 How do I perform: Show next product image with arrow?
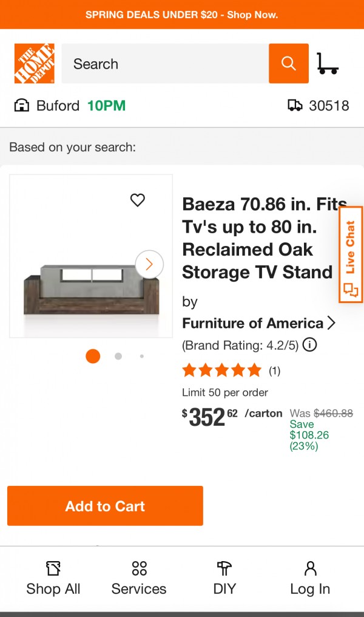pos(149,264)
